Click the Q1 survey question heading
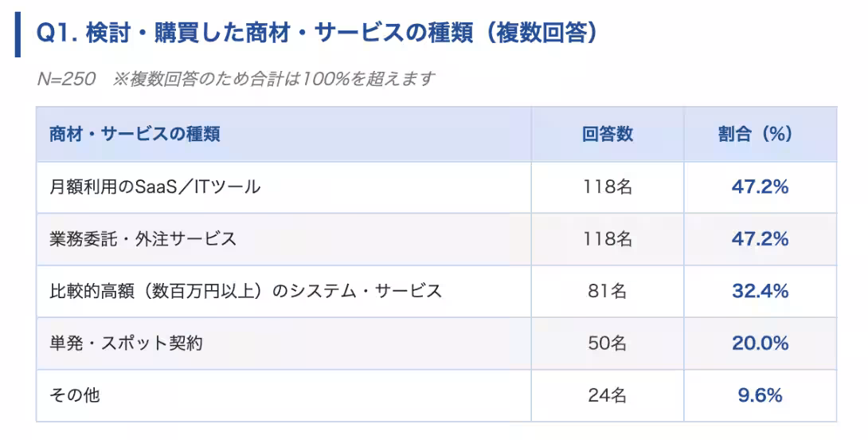 click(317, 33)
